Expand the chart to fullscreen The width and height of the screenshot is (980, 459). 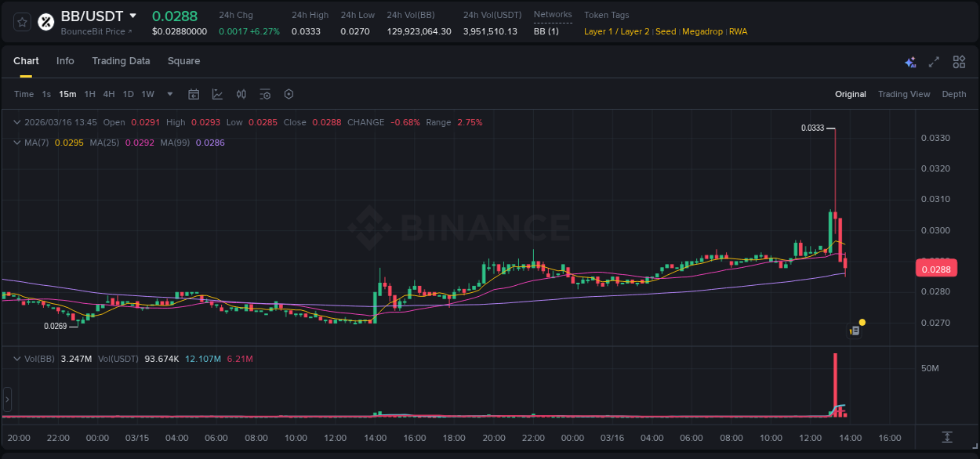pyautogui.click(x=934, y=61)
